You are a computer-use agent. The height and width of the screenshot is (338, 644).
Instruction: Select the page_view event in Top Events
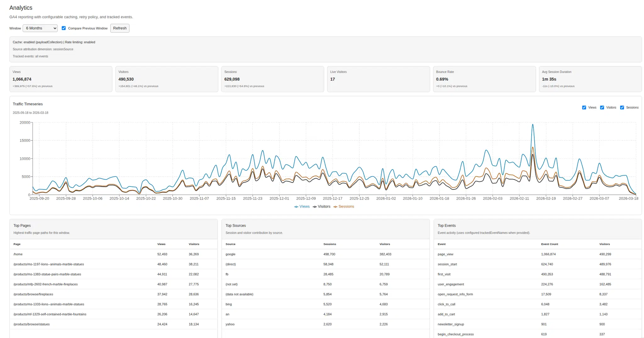(x=445, y=254)
